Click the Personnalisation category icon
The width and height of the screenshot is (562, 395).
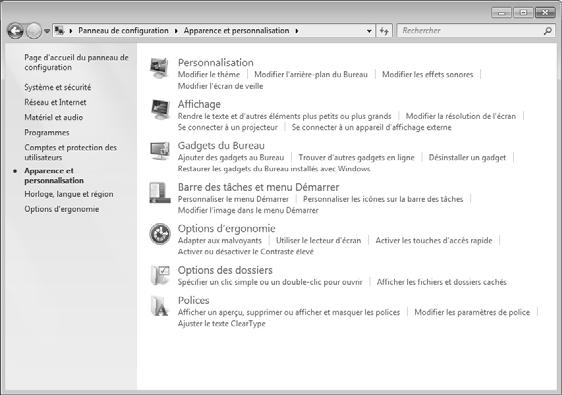click(159, 68)
